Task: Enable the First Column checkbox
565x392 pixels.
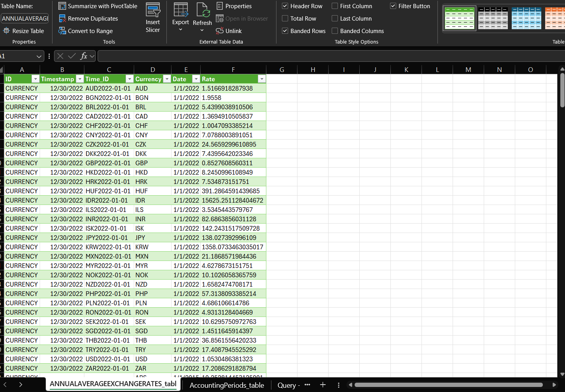Action: (335, 6)
